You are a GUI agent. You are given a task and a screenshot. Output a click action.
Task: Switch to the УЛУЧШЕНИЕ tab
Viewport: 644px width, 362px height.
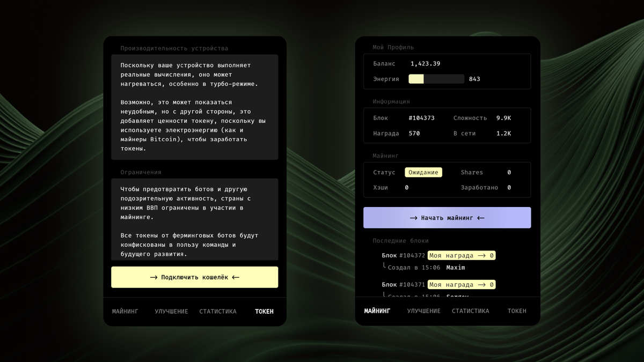[x=171, y=311]
